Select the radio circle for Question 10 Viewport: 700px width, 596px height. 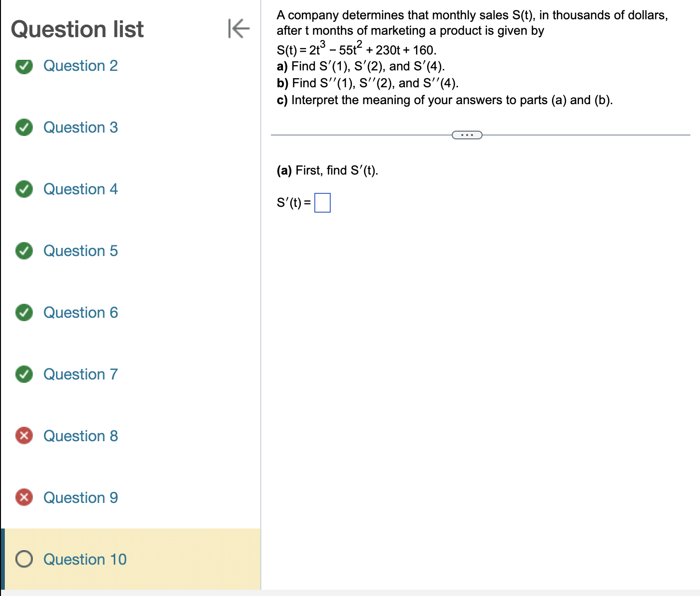click(24, 559)
